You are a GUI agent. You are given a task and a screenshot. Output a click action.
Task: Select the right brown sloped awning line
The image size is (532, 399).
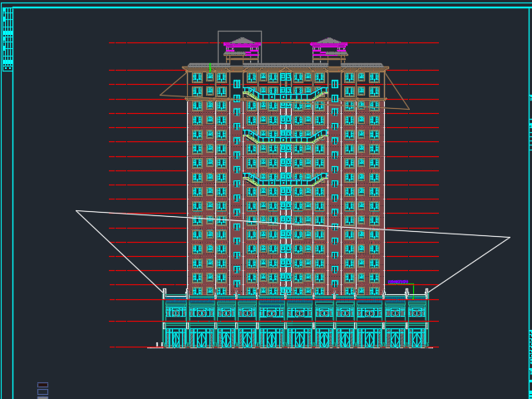click(x=398, y=91)
